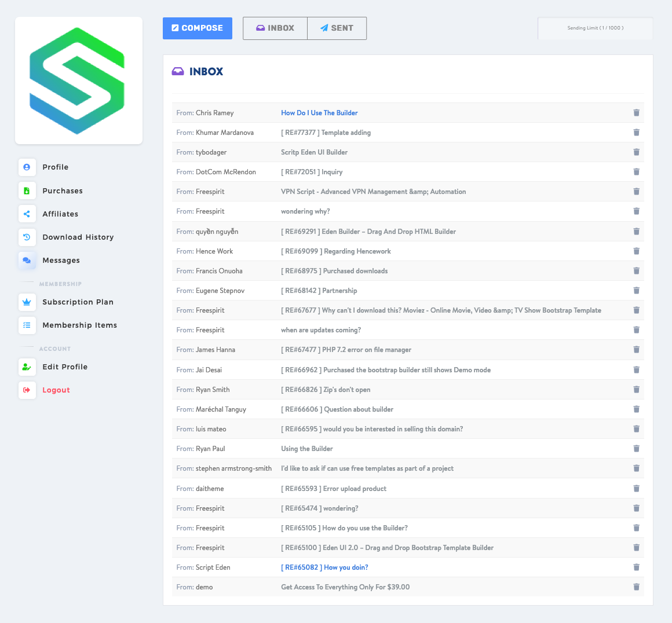The width and height of the screenshot is (672, 623).
Task: Click the Subscription Plan crown icon
Action: [27, 302]
